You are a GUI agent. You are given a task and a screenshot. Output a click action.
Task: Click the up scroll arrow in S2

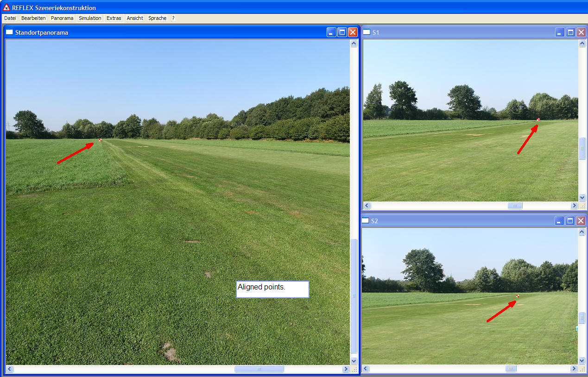click(582, 232)
